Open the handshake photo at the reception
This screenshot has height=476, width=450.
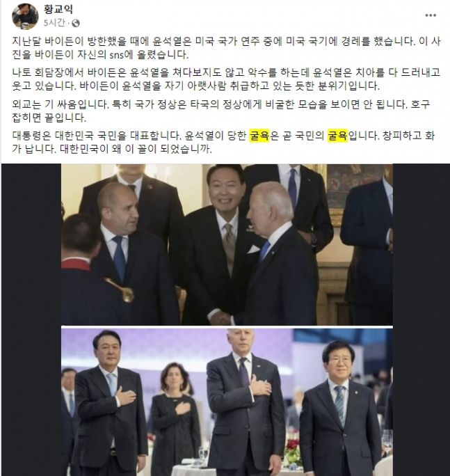point(227,244)
